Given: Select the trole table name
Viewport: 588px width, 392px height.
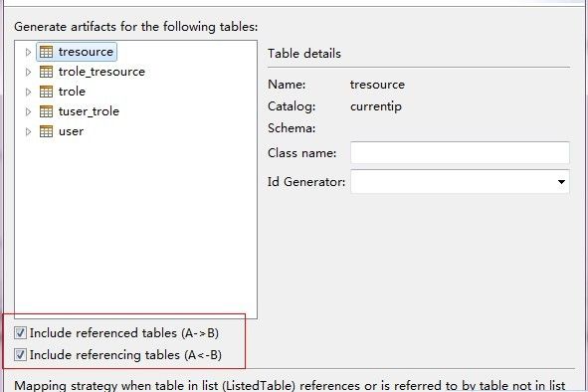Looking at the screenshot, I should tap(72, 92).
